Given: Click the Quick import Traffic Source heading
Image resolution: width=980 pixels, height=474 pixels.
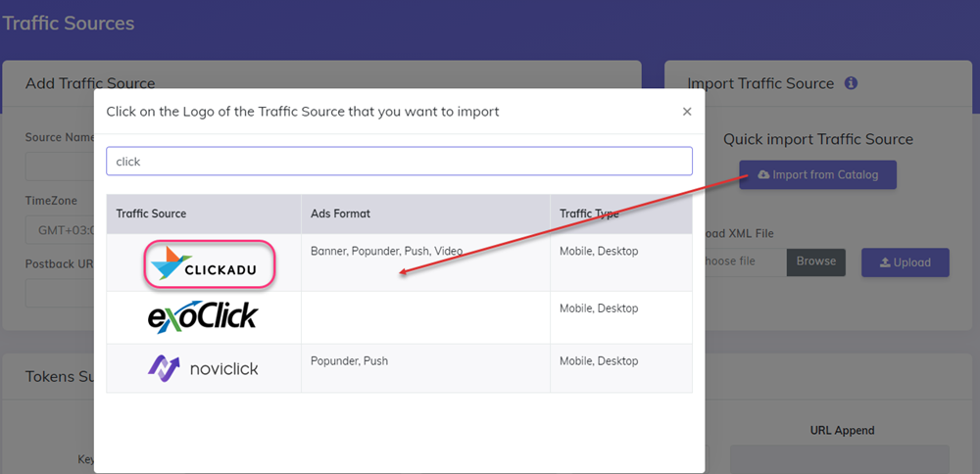Looking at the screenshot, I should (818, 139).
